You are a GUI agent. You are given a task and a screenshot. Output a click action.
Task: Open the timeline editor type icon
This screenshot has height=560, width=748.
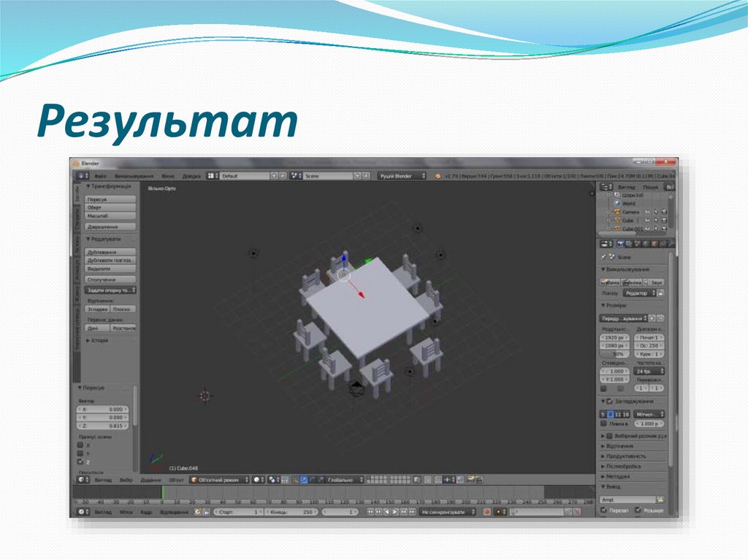83,512
